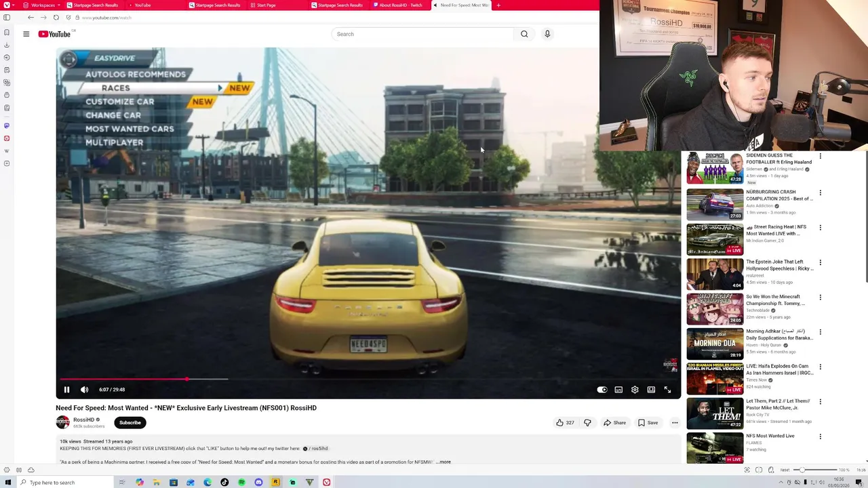Share this video
The image size is (868, 488).
(615, 422)
